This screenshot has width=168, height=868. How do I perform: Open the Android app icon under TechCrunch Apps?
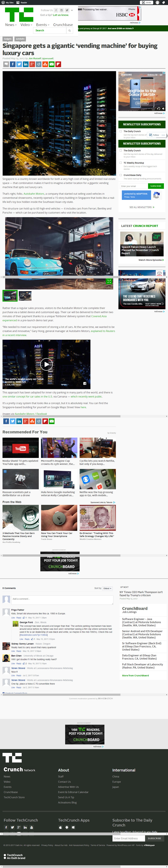coord(67,827)
